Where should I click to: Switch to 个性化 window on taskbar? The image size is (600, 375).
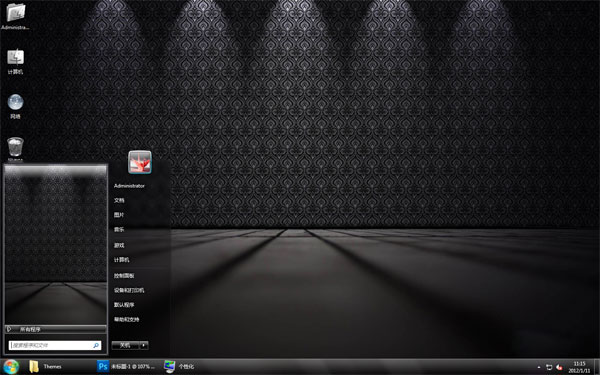coord(180,367)
